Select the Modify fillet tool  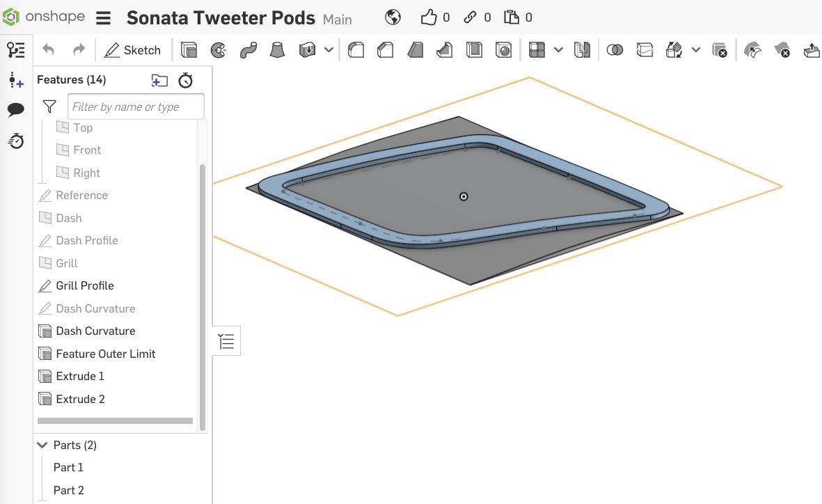[753, 50]
